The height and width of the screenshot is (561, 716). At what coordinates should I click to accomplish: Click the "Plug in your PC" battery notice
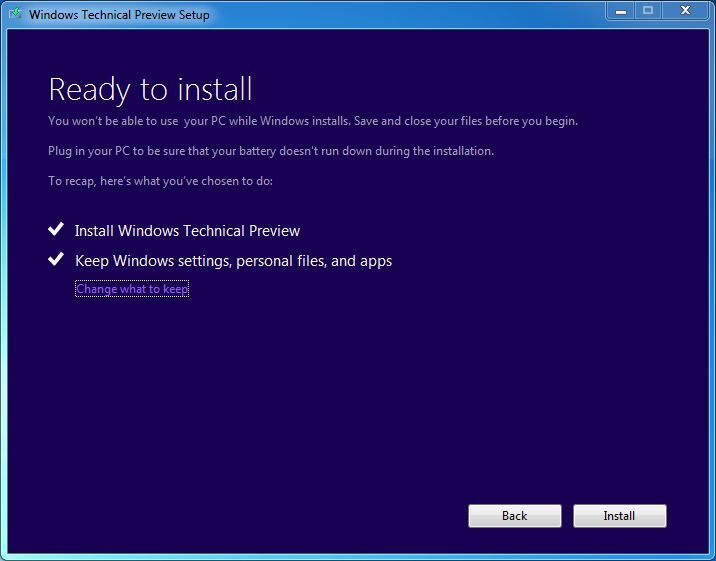[271, 151]
